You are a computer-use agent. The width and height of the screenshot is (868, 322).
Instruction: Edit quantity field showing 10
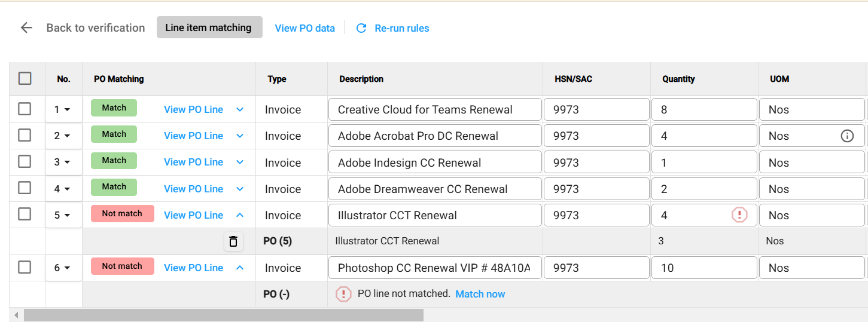pyautogui.click(x=704, y=268)
